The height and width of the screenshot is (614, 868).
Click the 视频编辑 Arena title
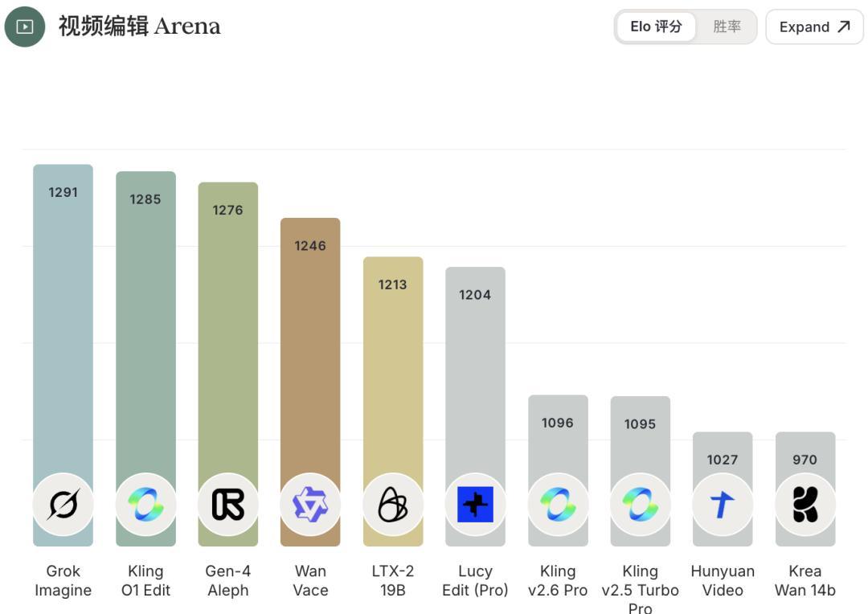pyautogui.click(x=139, y=27)
